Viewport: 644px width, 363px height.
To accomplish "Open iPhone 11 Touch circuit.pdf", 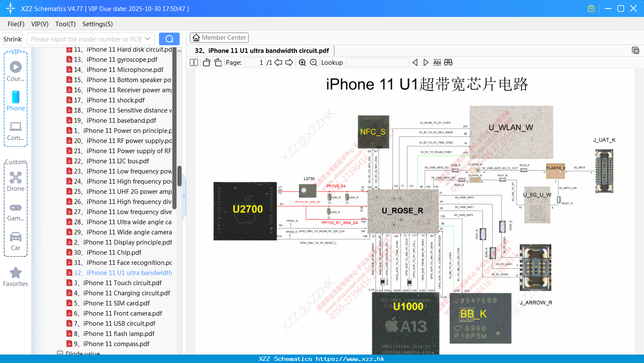I will tap(118, 283).
